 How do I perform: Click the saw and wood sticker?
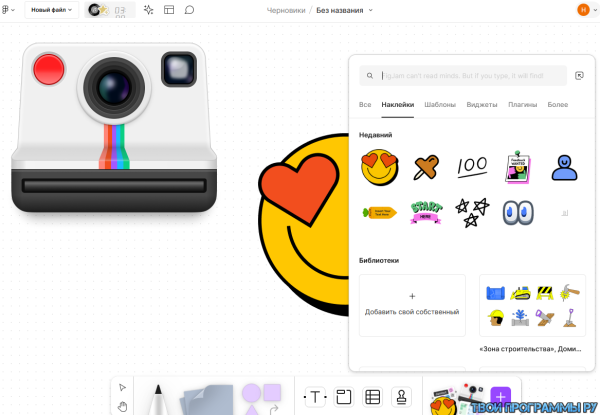coord(545,317)
